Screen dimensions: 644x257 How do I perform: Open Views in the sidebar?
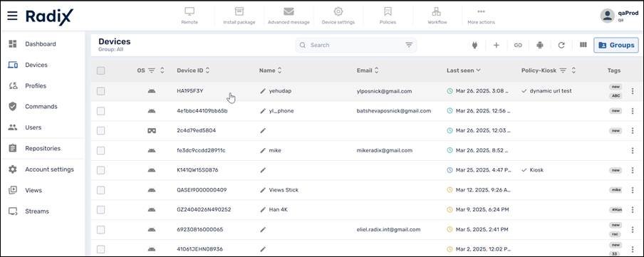click(33, 190)
